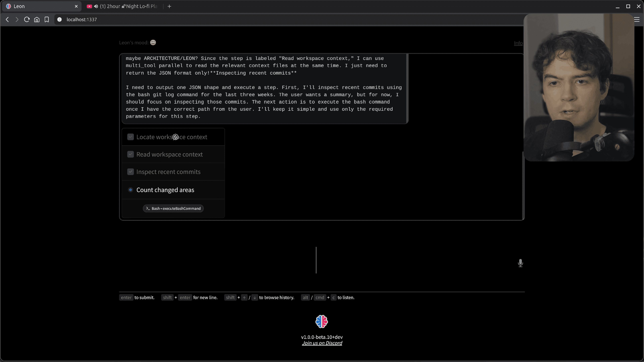The image size is (644, 362).
Task: Click Leon's mood emoji
Action: click(153, 42)
